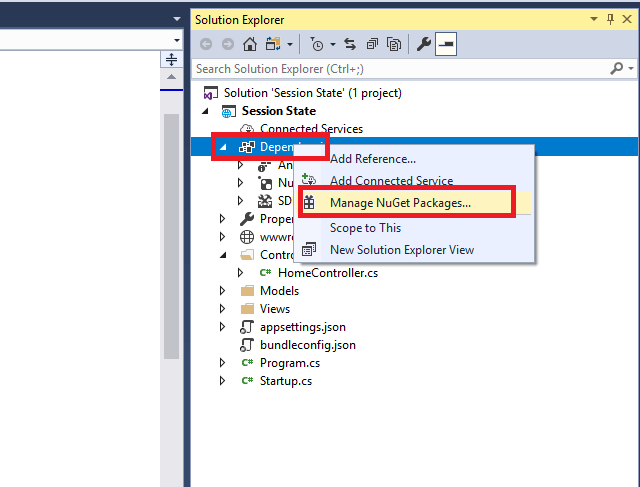Expand the wwwroot node
Screen dimensions: 640x487
pyautogui.click(x=222, y=237)
